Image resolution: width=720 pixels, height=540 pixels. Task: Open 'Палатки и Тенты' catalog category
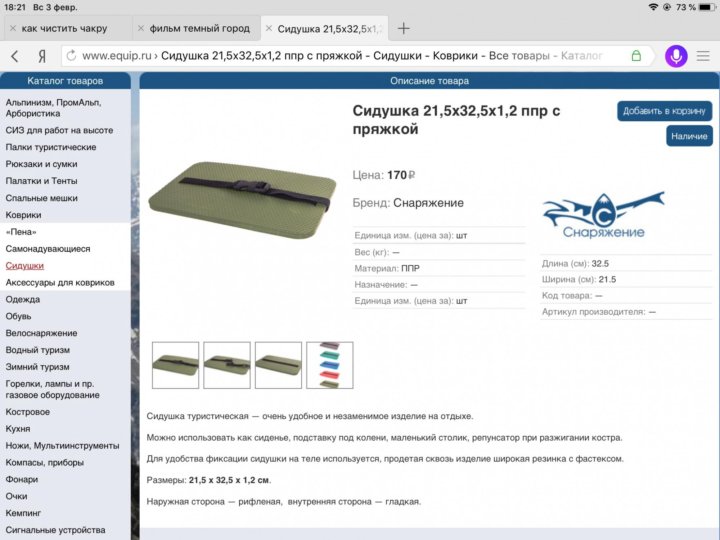click(x=41, y=181)
